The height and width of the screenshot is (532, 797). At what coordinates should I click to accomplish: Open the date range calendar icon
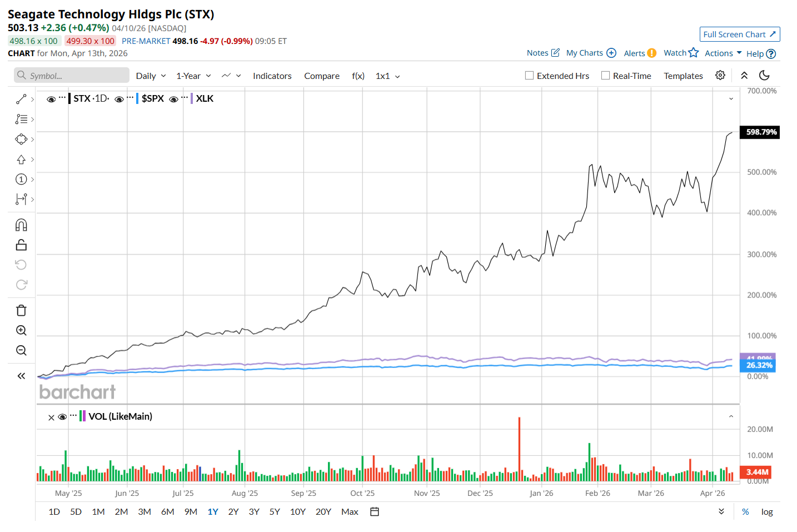pos(375,512)
